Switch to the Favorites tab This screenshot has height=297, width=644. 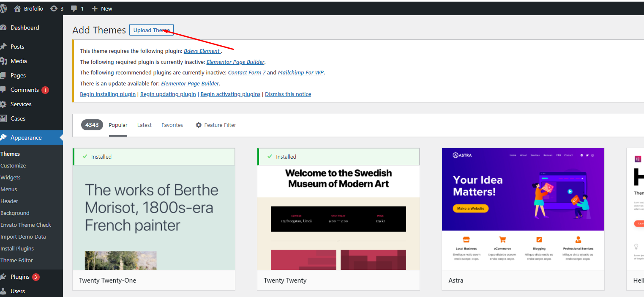(172, 125)
